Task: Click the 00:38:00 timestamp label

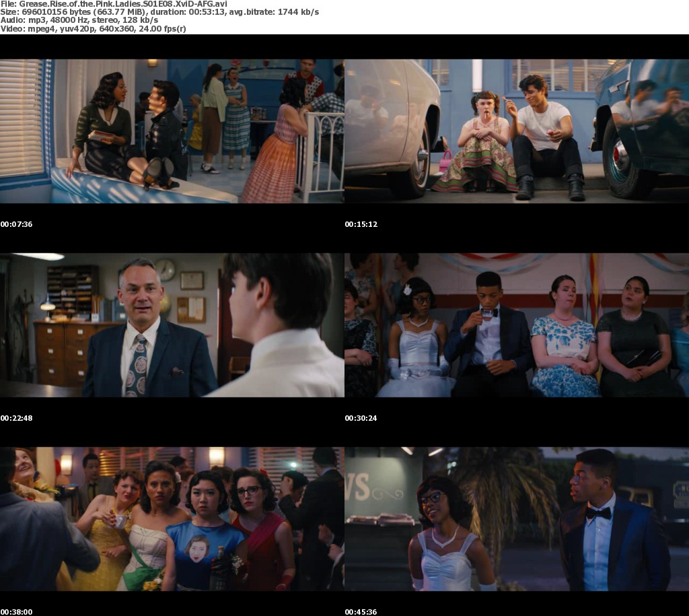Action: [x=16, y=612]
